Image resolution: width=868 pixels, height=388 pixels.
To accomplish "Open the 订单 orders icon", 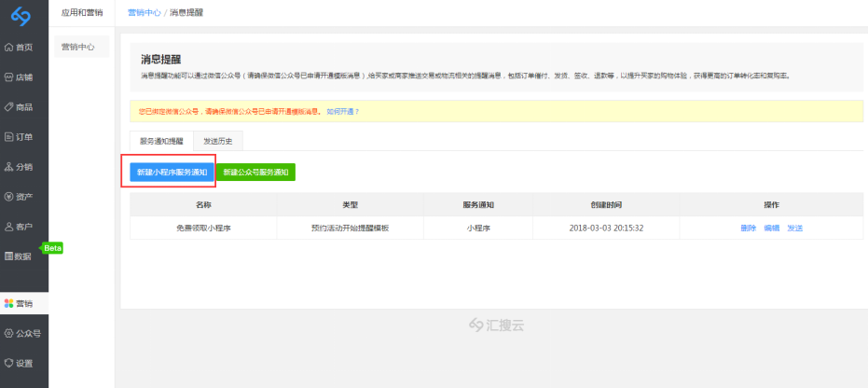I will pyautogui.click(x=9, y=136).
